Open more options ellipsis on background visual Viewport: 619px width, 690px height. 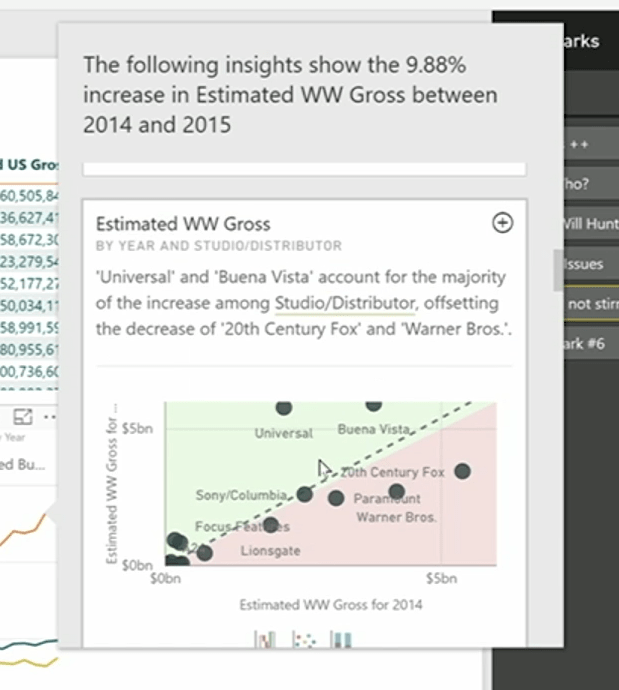pyautogui.click(x=50, y=416)
